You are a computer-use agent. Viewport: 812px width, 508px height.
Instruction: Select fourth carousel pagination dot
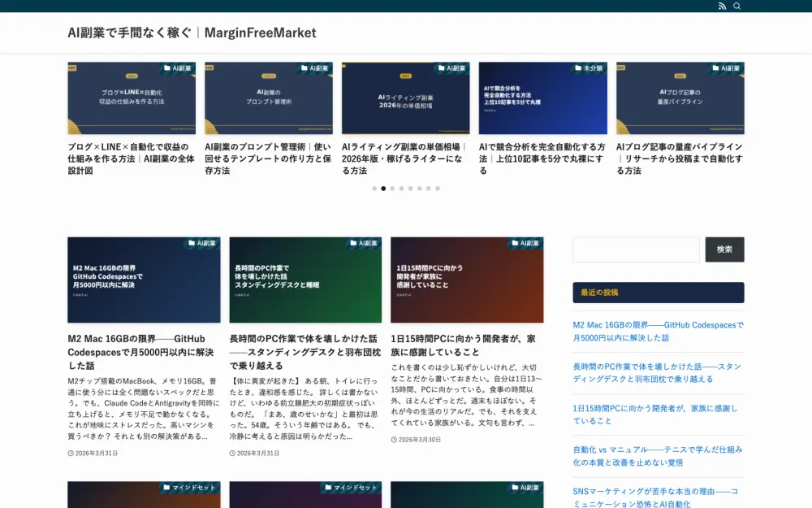pos(401,189)
